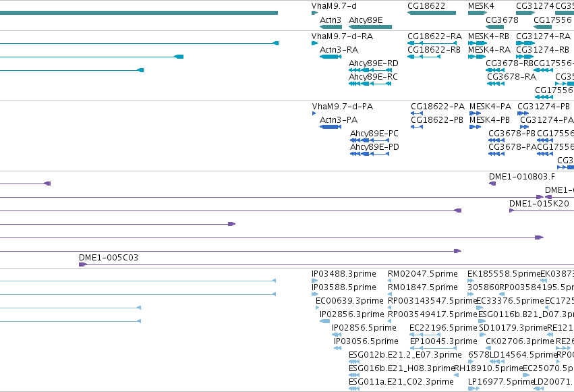
Task: Select the CG18622-RB transcript
Action: [424, 57]
